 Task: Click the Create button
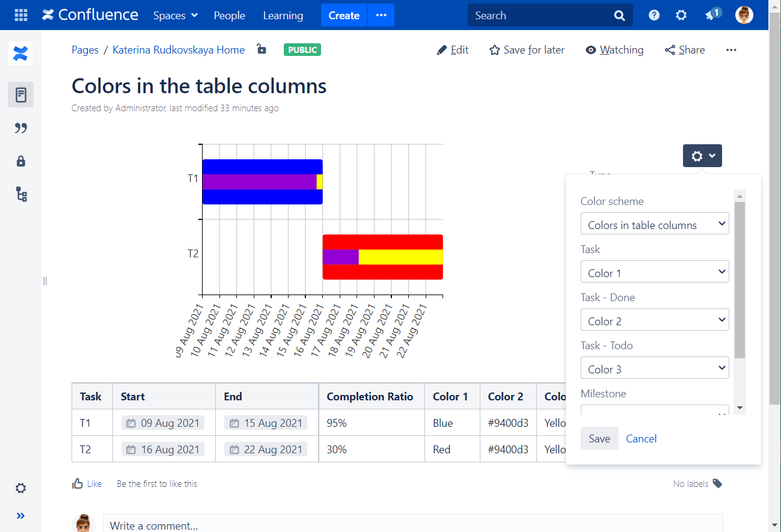click(x=343, y=15)
